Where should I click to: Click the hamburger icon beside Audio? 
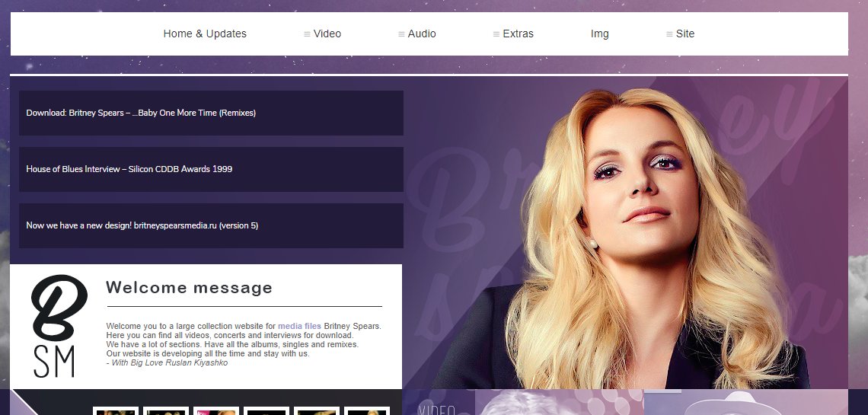point(401,34)
